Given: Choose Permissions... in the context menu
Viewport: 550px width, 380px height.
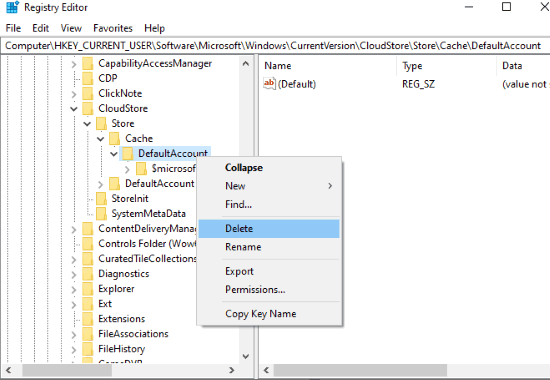Looking at the screenshot, I should pyautogui.click(x=269, y=289).
